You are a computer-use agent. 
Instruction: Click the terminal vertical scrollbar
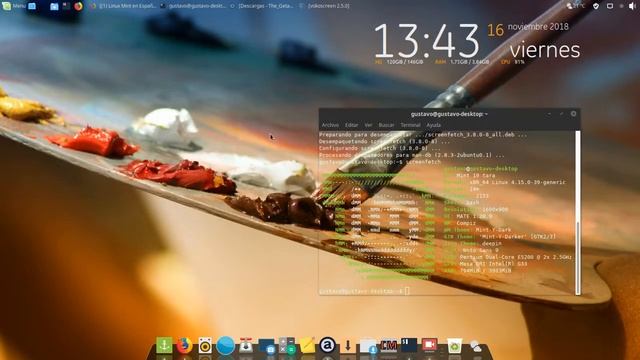578,212
